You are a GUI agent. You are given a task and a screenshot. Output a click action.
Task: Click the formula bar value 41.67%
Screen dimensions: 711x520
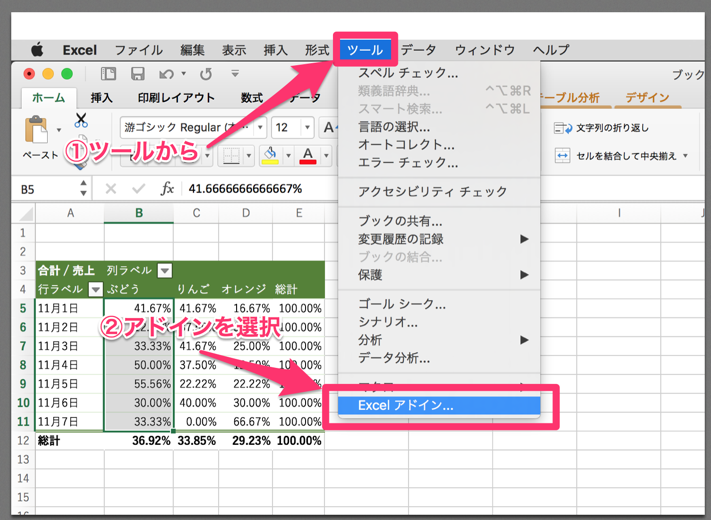(x=245, y=189)
